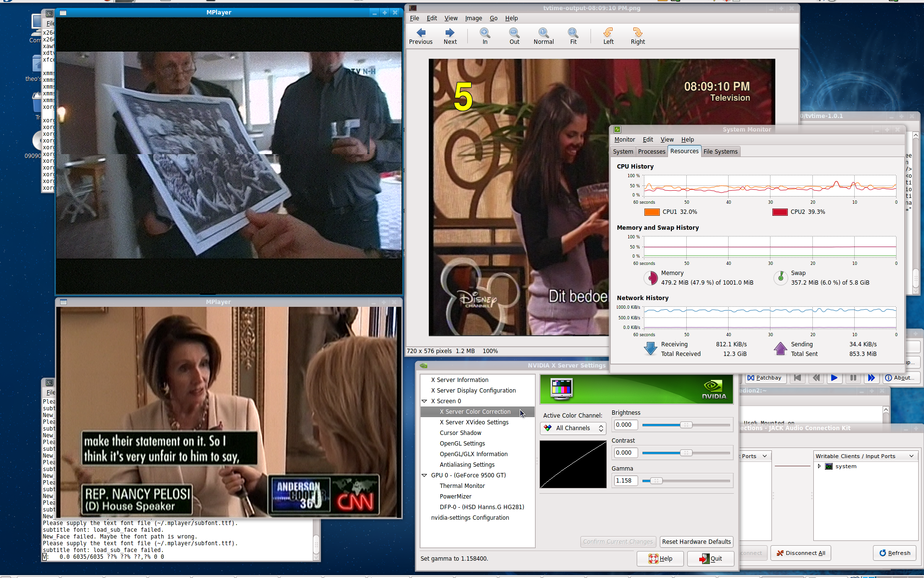The height and width of the screenshot is (578, 924).
Task: Expand the system client in Input Ports
Action: 819,466
